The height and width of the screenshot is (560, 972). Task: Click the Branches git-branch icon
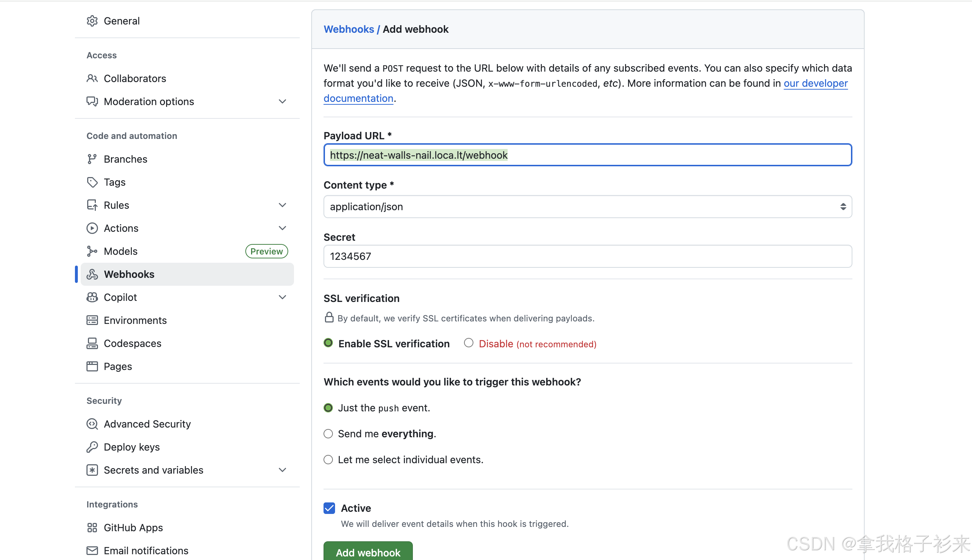coord(92,159)
